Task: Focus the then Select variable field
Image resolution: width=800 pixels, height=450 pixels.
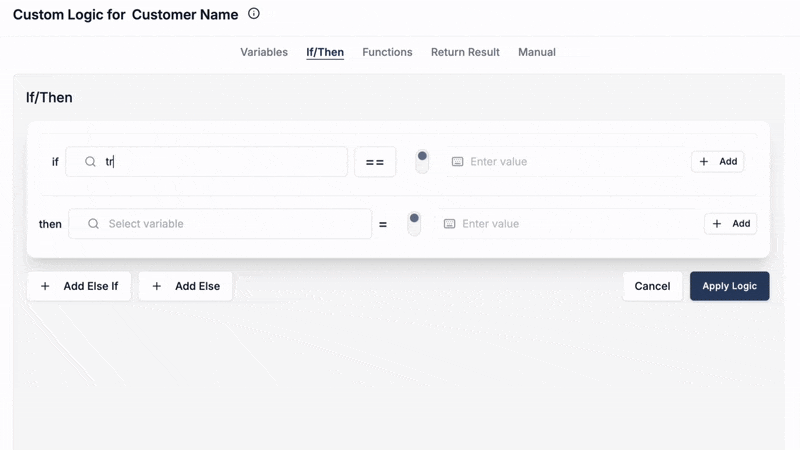Action: (x=220, y=224)
